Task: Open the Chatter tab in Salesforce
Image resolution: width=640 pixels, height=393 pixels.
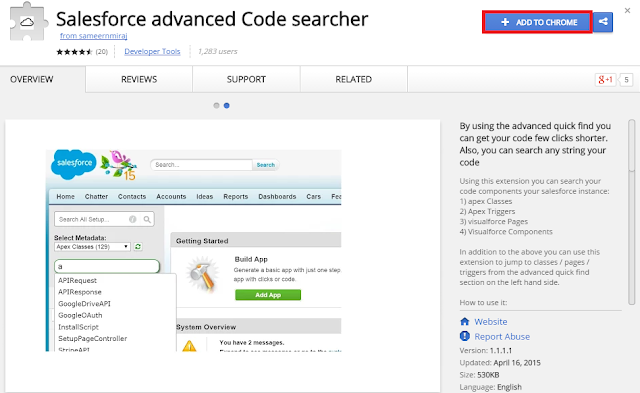Action: click(96, 196)
